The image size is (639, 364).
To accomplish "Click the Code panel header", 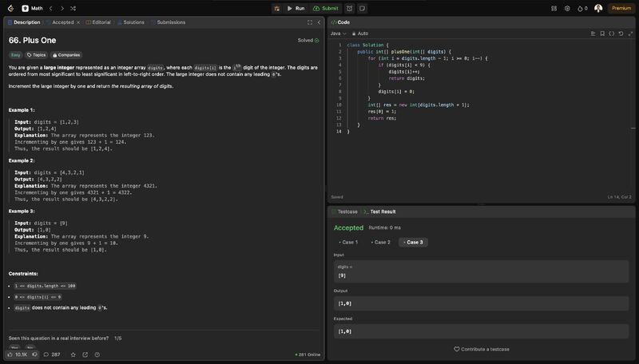I will point(340,22).
